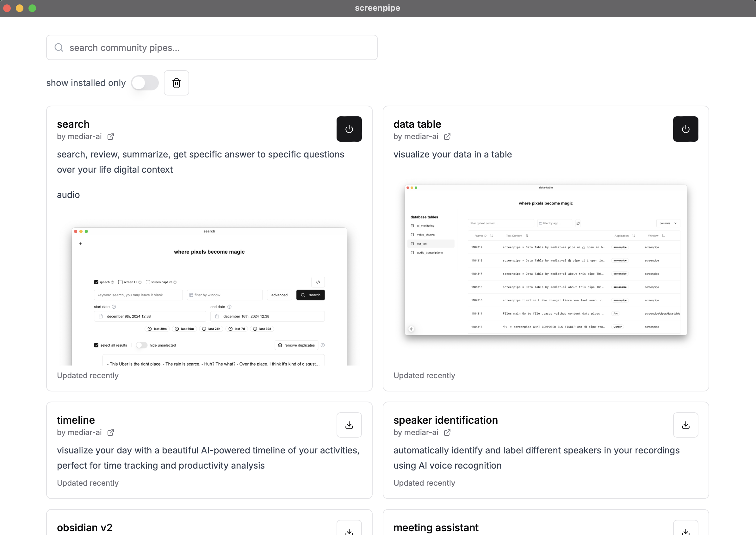Image resolution: width=756 pixels, height=535 pixels.
Task: Download the speaker identification pipe
Action: point(685,425)
